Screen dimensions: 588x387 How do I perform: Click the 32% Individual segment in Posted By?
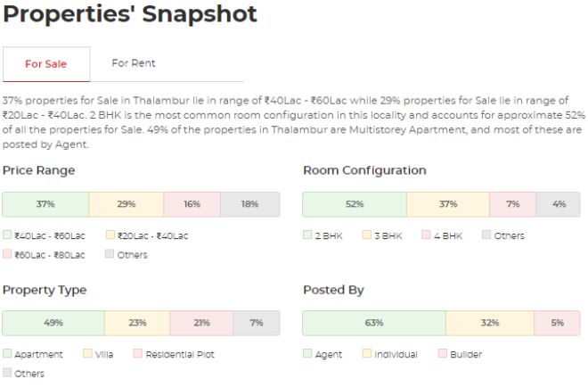pyautogui.click(x=490, y=323)
